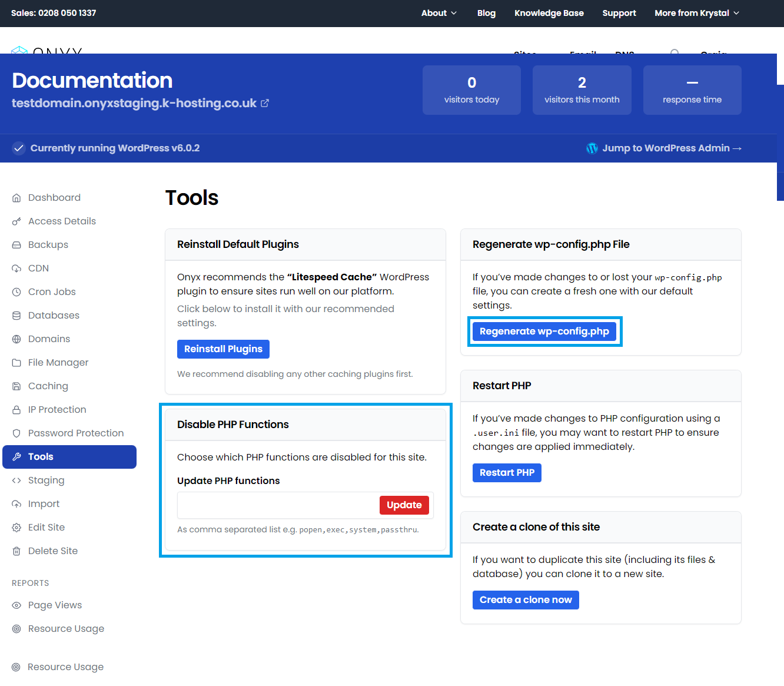Click the checkmark icon next to WordPress version
This screenshot has width=784, height=686.
[x=19, y=148]
